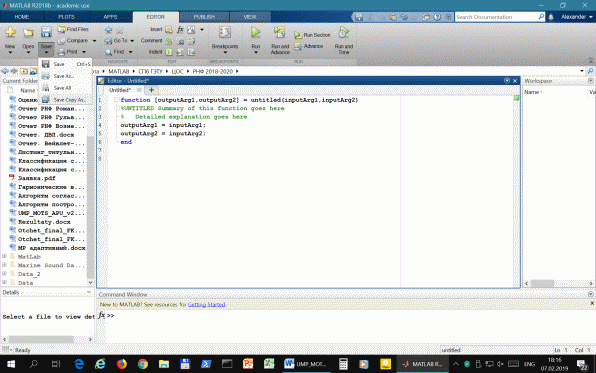
Task: Click the browse for folder icon
Action: tap(33, 71)
